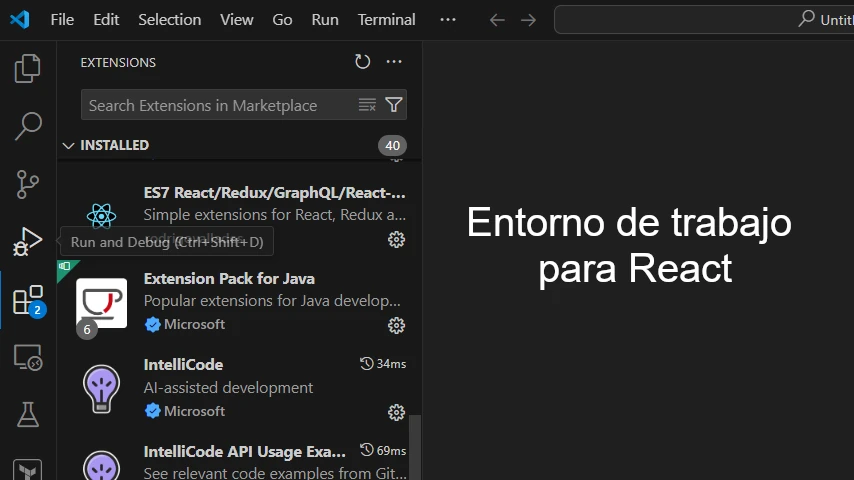Open settings gear for ES7 React extension

pyautogui.click(x=396, y=240)
